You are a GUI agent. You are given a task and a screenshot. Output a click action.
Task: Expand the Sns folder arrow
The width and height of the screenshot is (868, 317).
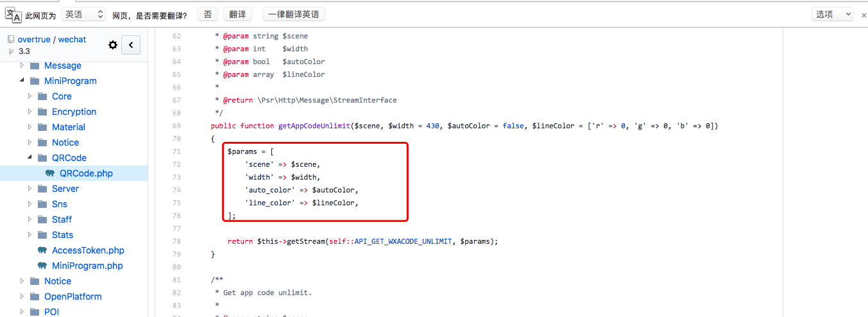30,204
